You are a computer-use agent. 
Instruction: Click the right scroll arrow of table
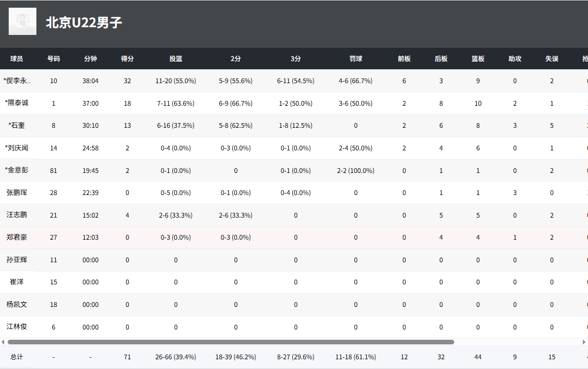point(584,342)
